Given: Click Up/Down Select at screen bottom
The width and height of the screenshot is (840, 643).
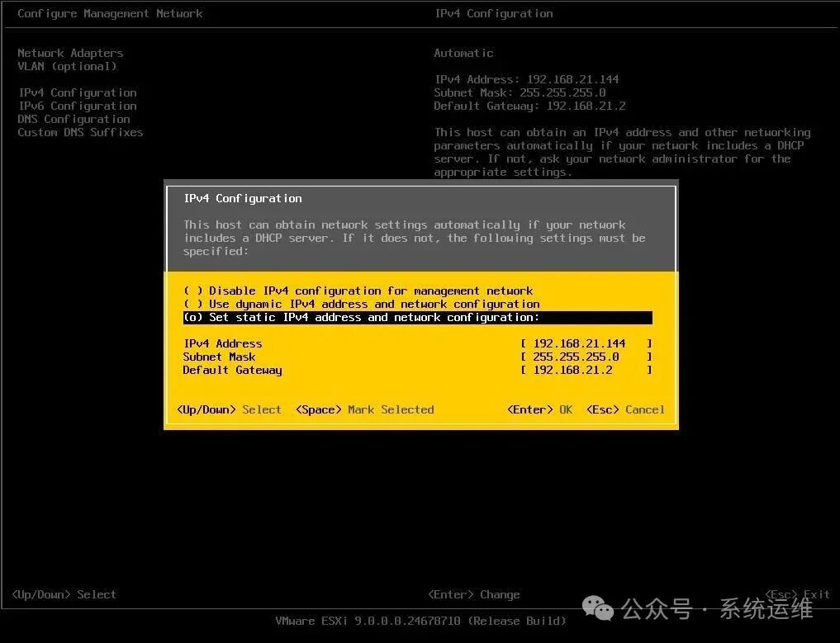Looking at the screenshot, I should point(64,595).
